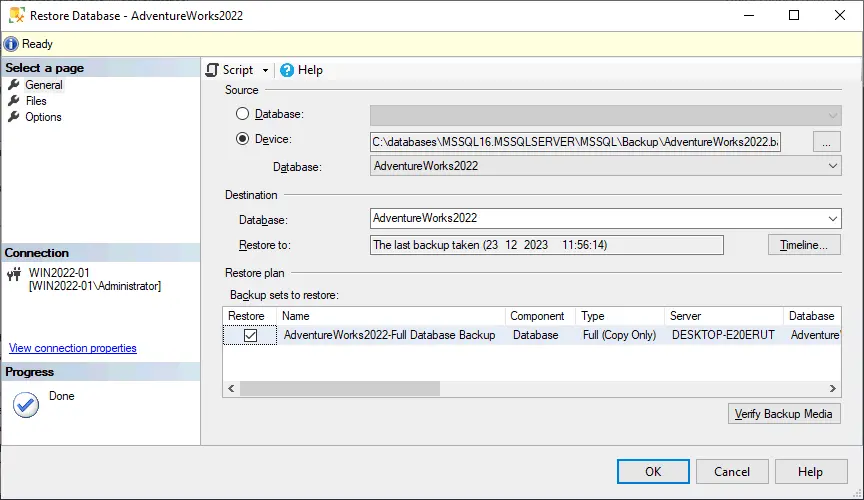Click the Restore Database title bar icon
Screen dimensions: 864x500
17,15
